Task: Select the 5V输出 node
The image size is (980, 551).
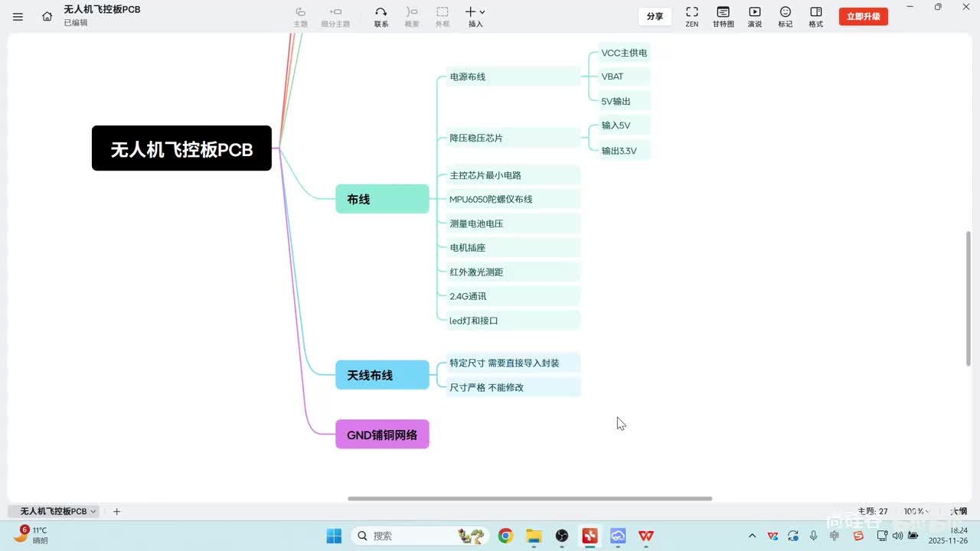Action: (624, 101)
